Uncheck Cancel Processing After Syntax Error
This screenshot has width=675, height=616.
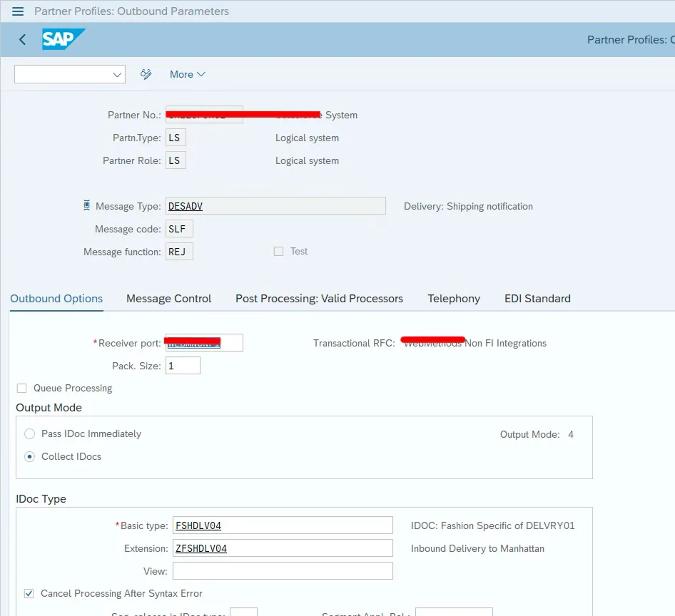point(29,593)
